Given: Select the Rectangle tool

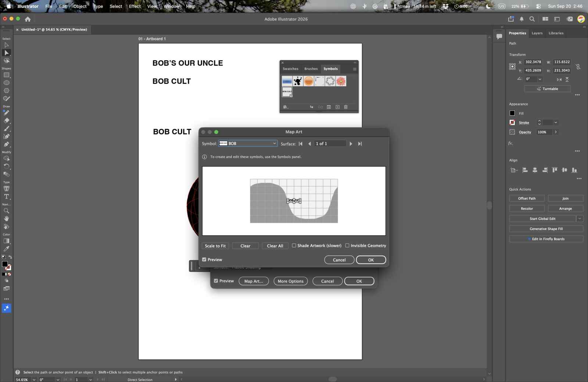Looking at the screenshot, I should click(6, 75).
